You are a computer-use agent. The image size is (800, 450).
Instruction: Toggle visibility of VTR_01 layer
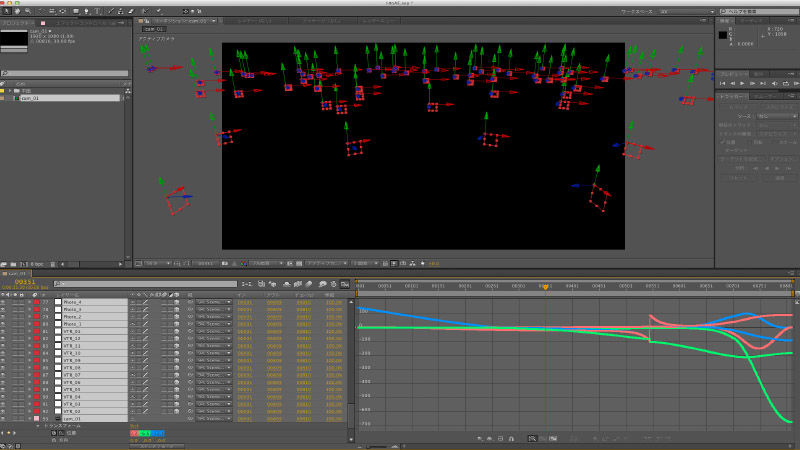(x=4, y=331)
